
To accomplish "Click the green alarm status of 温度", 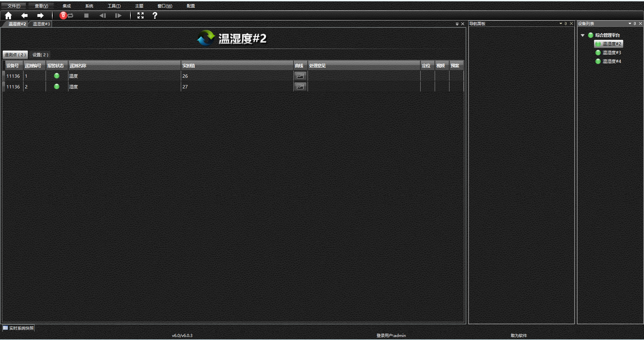I will click(57, 76).
